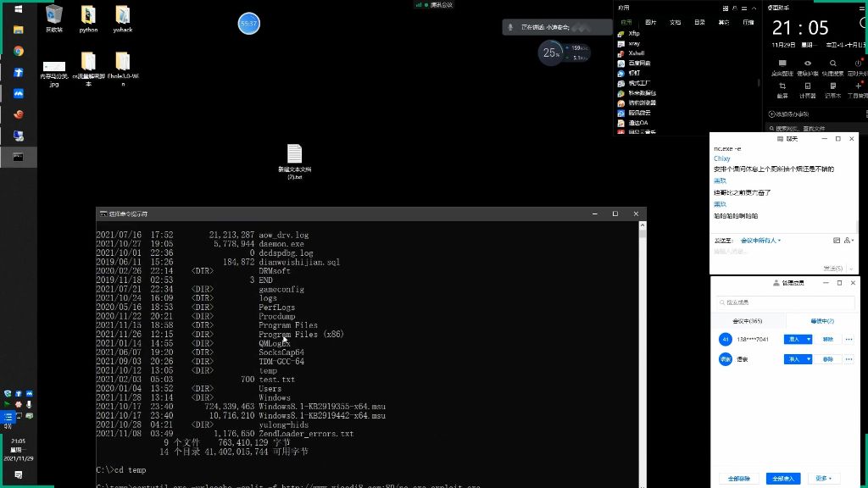Select the new text document on the desktop

[294, 162]
